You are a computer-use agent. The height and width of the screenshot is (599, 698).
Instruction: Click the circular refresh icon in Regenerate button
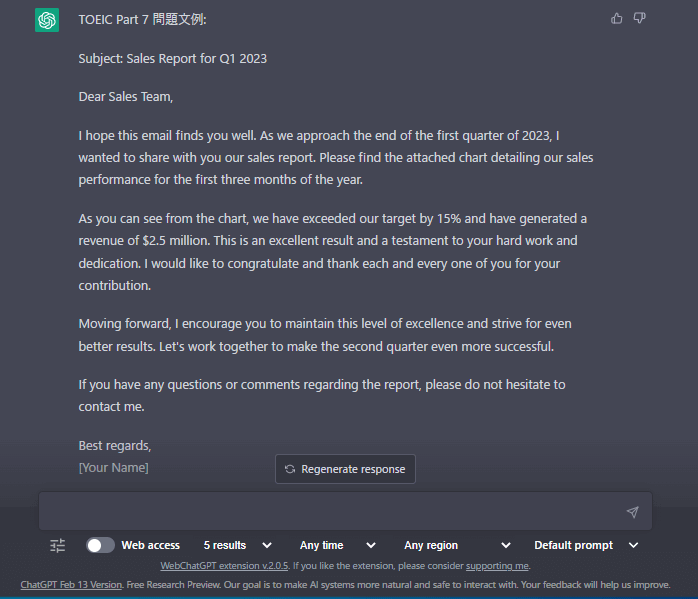click(290, 469)
